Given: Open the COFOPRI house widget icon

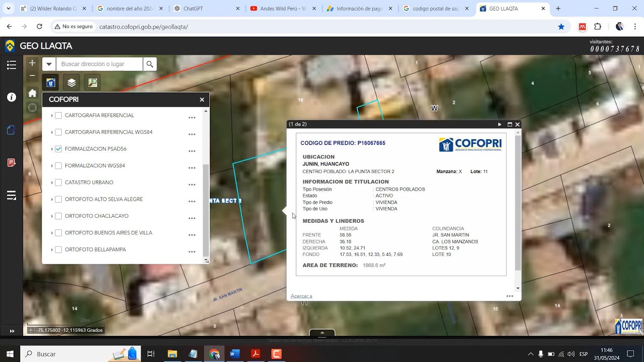Looking at the screenshot, I should tap(50, 82).
